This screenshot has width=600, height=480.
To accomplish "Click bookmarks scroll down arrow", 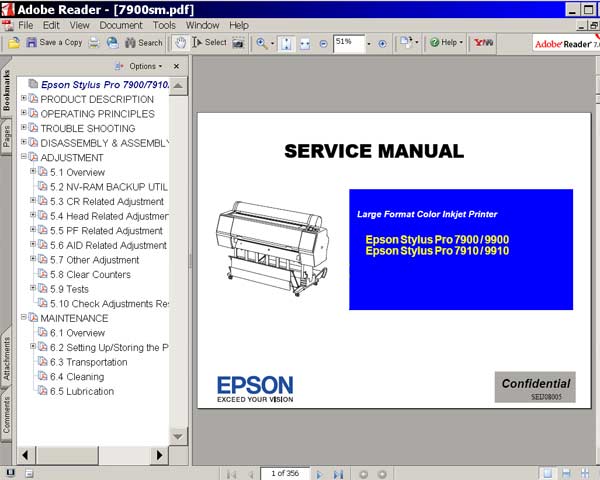I will pyautogui.click(x=178, y=436).
